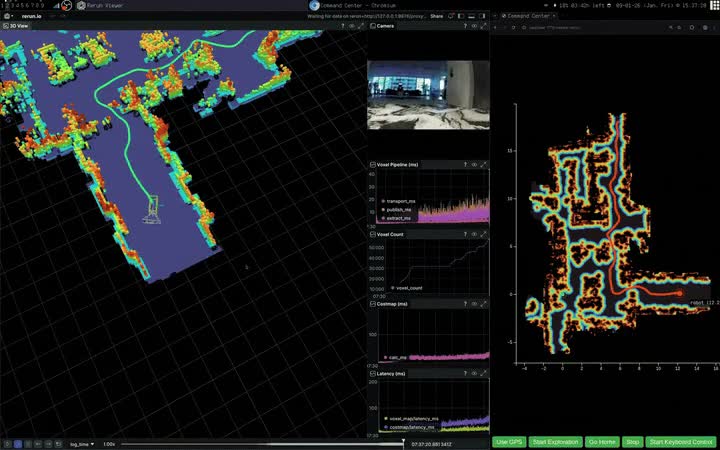Toggle visibility of Voxel Pipeline (ms) plot
The width and height of the screenshot is (720, 450).
tap(474, 164)
